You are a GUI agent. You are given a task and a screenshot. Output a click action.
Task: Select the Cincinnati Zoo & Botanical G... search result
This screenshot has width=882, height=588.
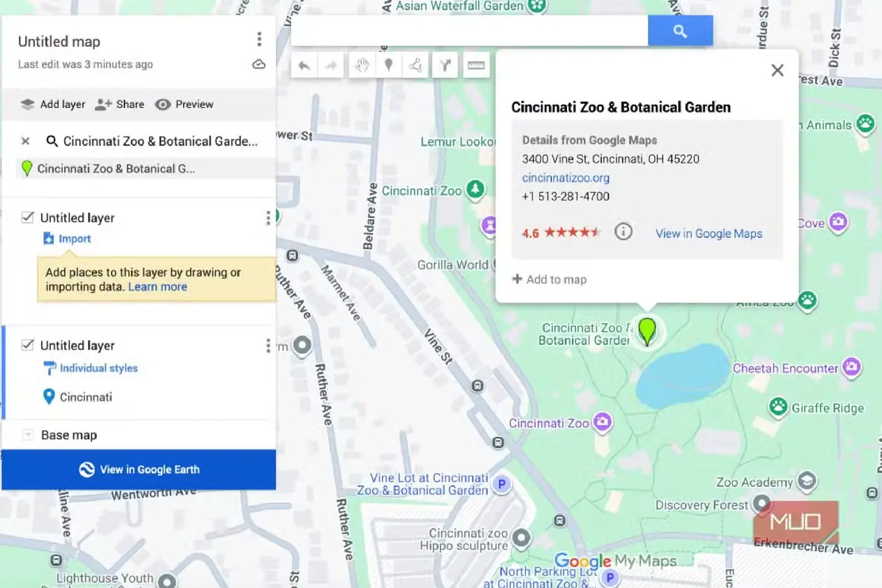click(145, 169)
